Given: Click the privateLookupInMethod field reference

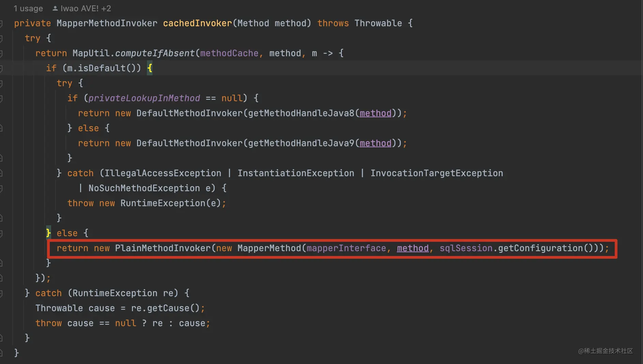Looking at the screenshot, I should coord(144,98).
